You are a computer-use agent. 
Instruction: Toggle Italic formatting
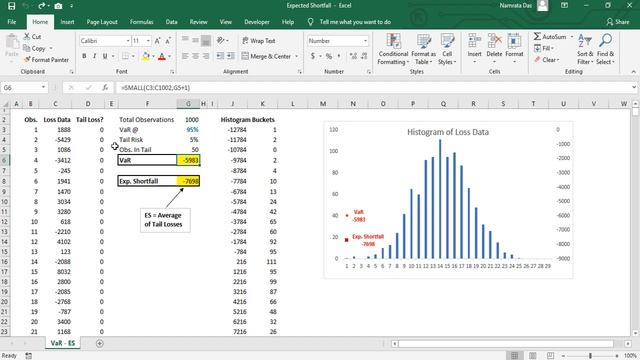pyautogui.click(x=94, y=56)
